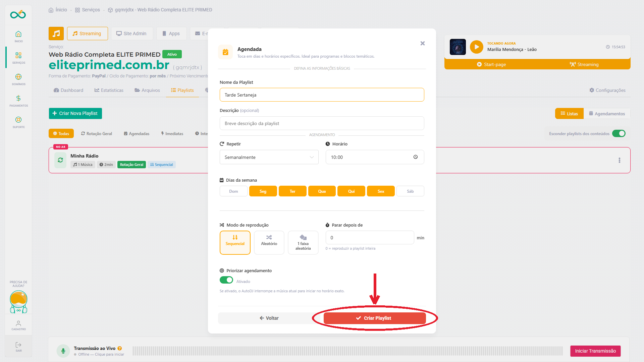This screenshot has width=644, height=362.
Task: Toggle Qui weekday off
Action: coord(351,191)
